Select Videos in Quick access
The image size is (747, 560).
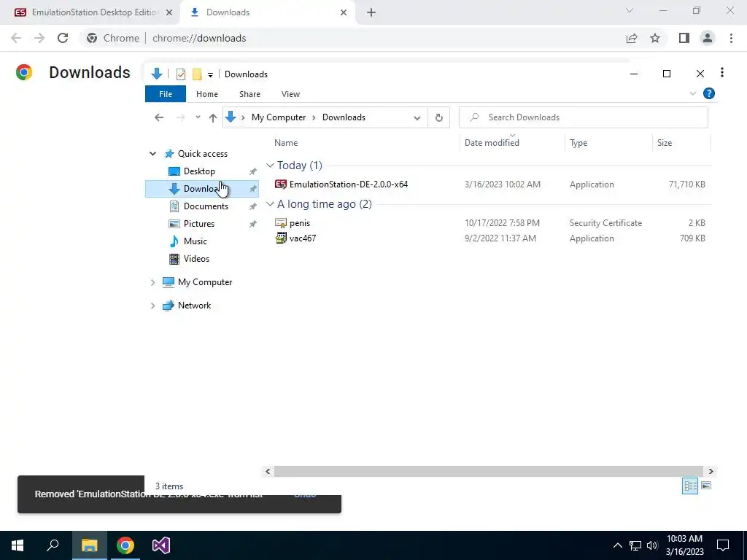pyautogui.click(x=196, y=259)
